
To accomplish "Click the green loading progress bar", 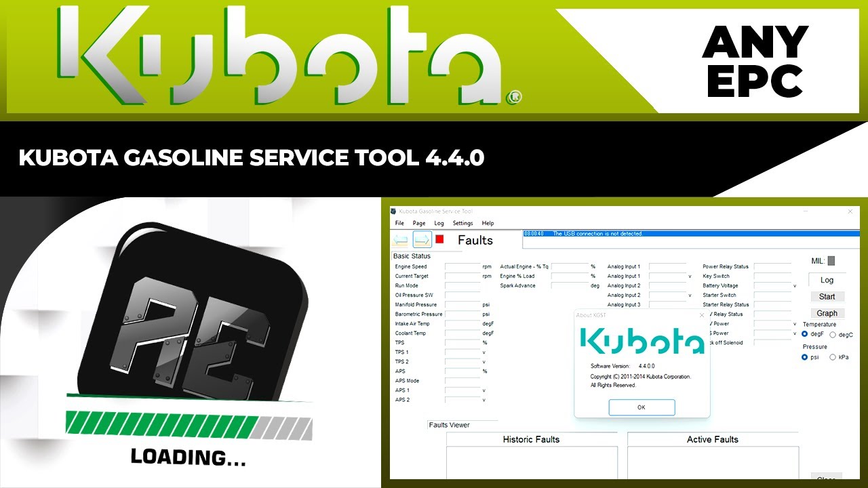I will coord(189,424).
